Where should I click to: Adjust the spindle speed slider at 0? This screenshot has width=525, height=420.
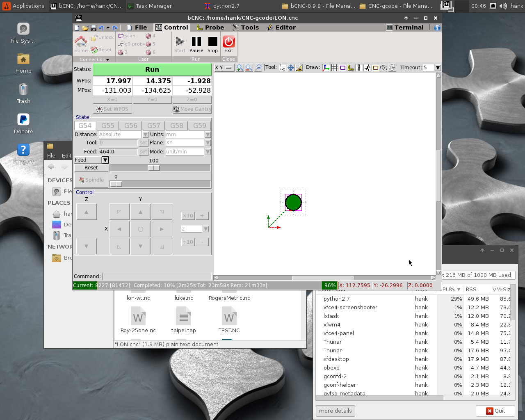116,184
